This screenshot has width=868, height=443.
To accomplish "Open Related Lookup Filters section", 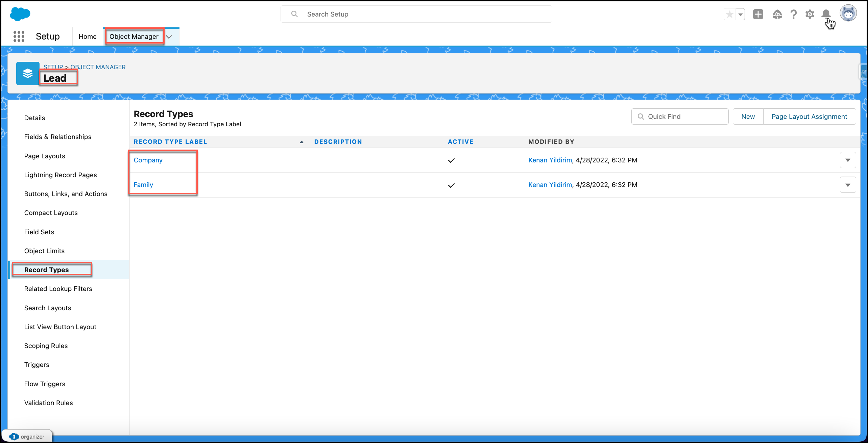I will (x=58, y=289).
